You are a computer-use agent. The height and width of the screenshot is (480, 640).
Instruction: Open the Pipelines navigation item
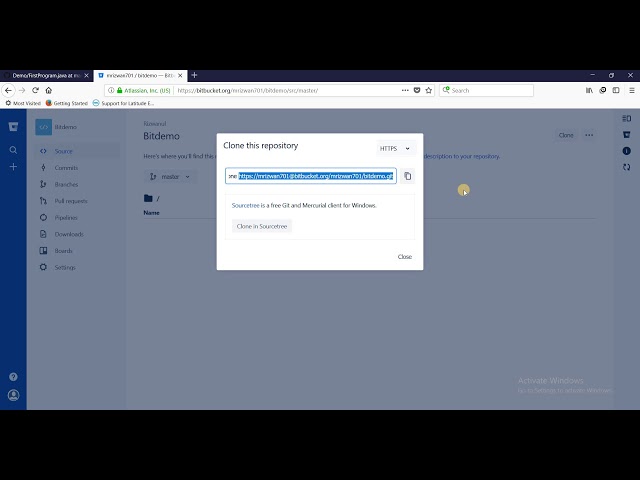pyautogui.click(x=77, y=218)
